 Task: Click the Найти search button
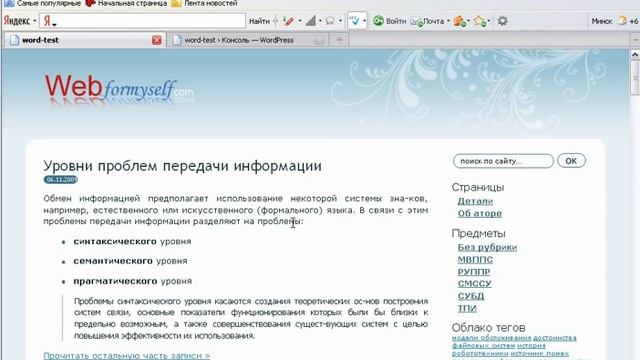(x=259, y=21)
